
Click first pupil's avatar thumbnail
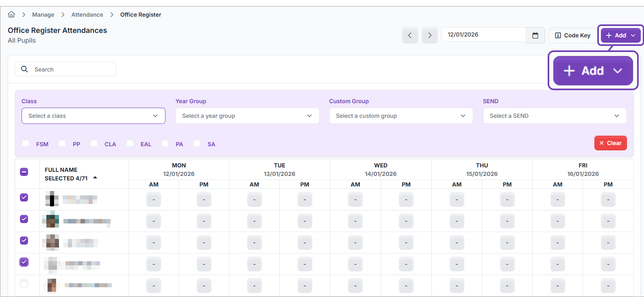(52, 199)
